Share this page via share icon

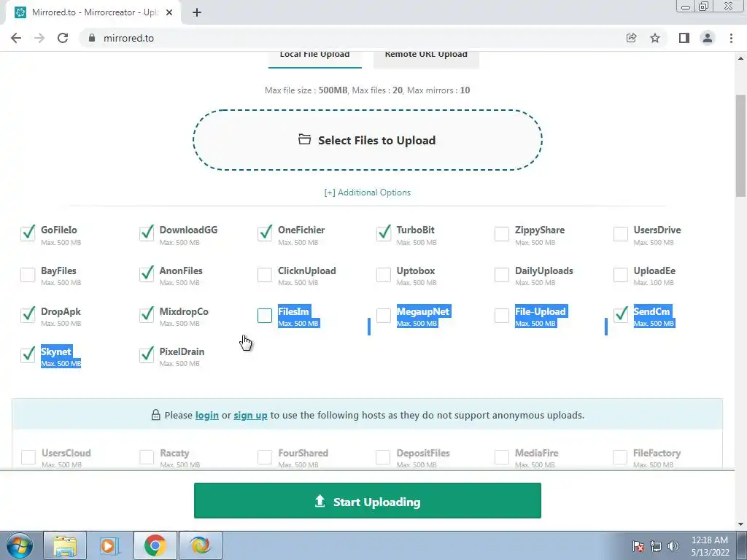[x=631, y=38]
